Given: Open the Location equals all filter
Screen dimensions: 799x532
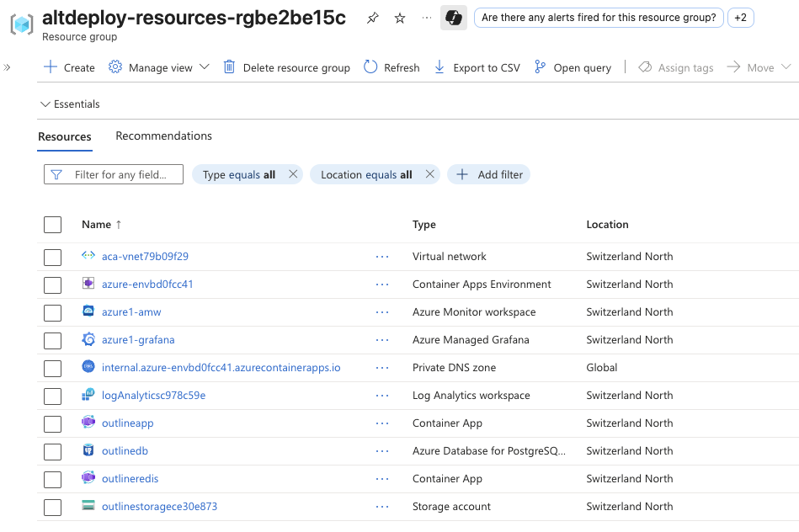Looking at the screenshot, I should tap(366, 175).
